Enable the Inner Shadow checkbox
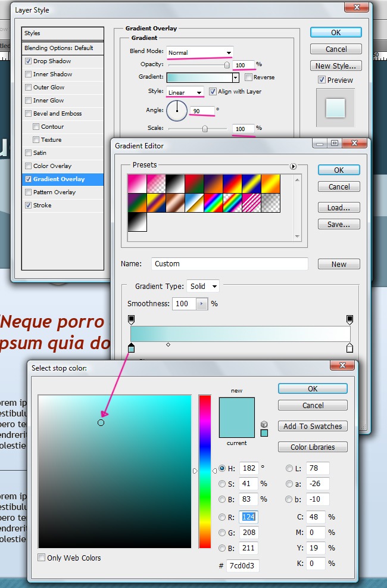Image resolution: width=387 pixels, height=588 pixels. pyautogui.click(x=29, y=74)
